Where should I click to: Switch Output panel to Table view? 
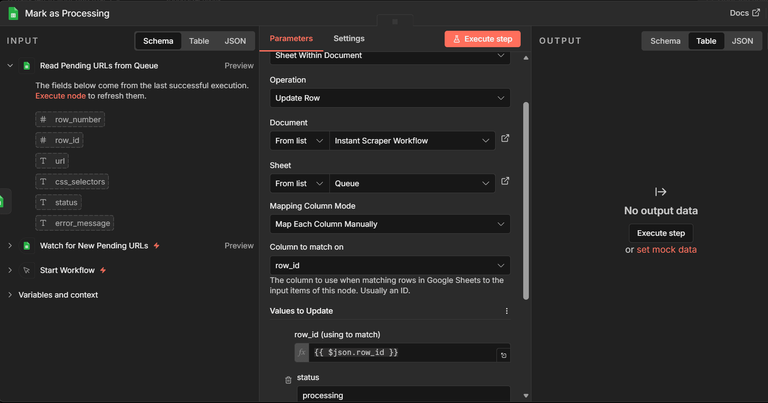(x=706, y=41)
